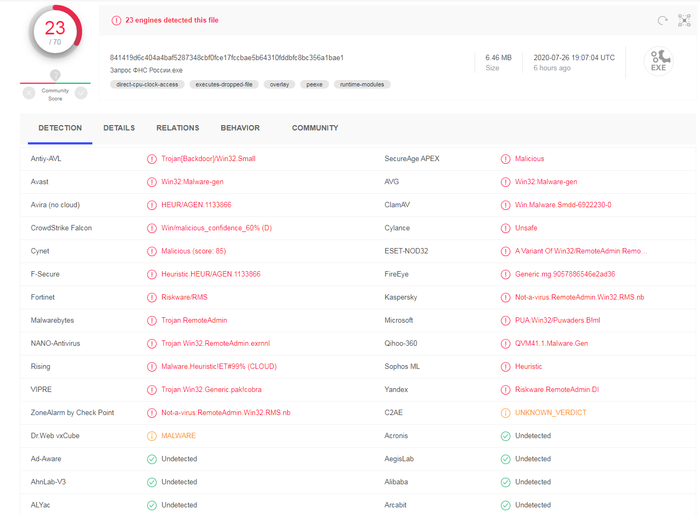Click 'PUA:Win32/Puwaders.B!ml' result
The width and height of the screenshot is (700, 516).
point(558,320)
